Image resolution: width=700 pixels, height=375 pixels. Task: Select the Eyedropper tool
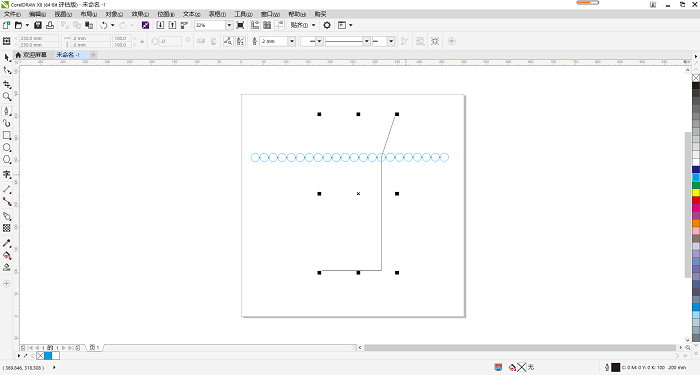click(7, 243)
